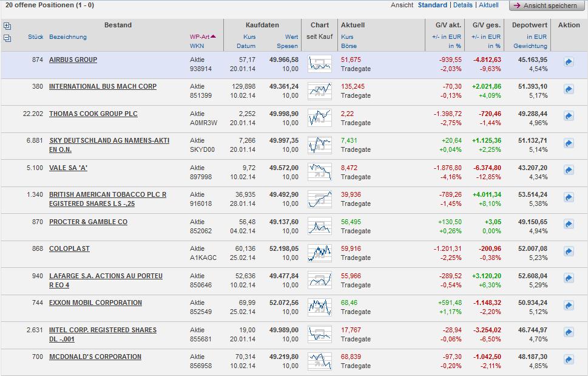The width and height of the screenshot is (588, 376).
Task: Sort by Spesen column
Action: pyautogui.click(x=287, y=46)
